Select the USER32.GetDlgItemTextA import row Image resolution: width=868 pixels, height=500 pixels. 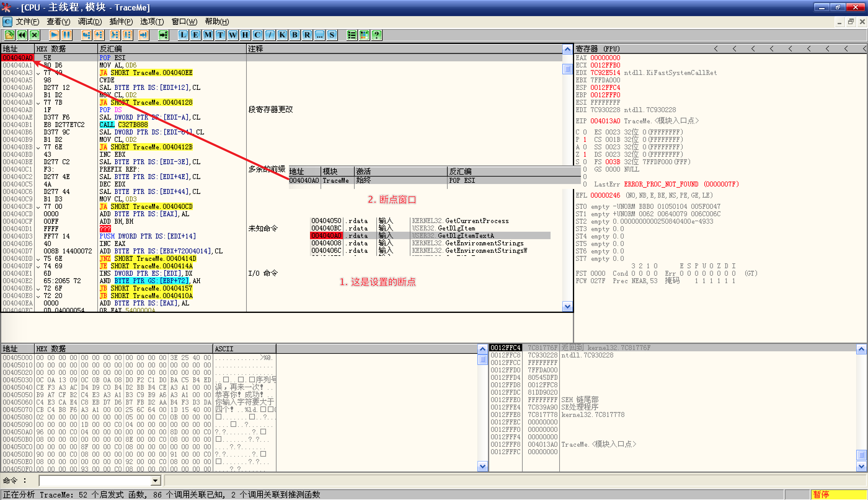point(452,235)
